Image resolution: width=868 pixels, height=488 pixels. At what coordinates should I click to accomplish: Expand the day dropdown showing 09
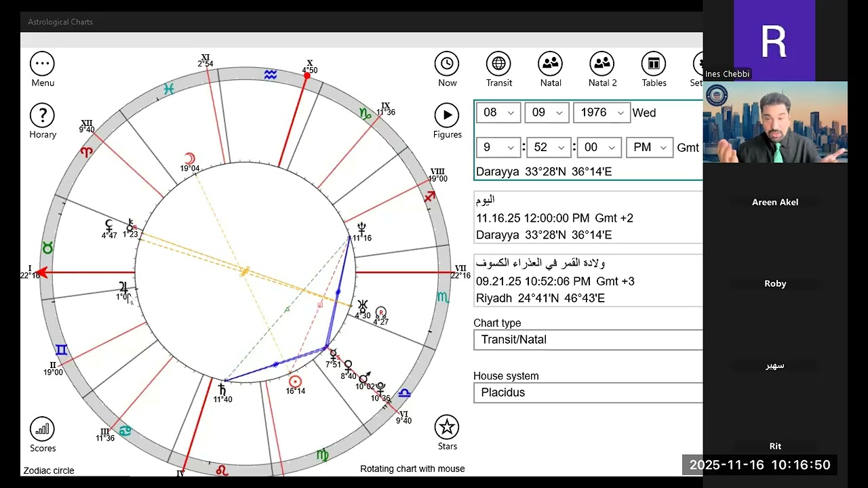(x=547, y=113)
